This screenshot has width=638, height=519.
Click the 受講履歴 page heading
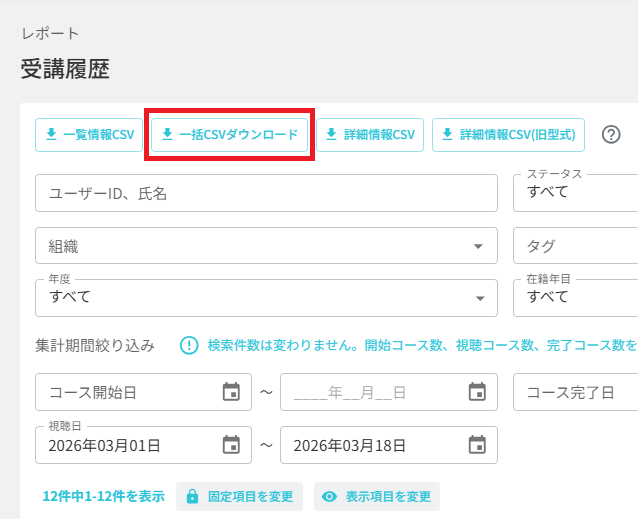pyautogui.click(x=65, y=69)
